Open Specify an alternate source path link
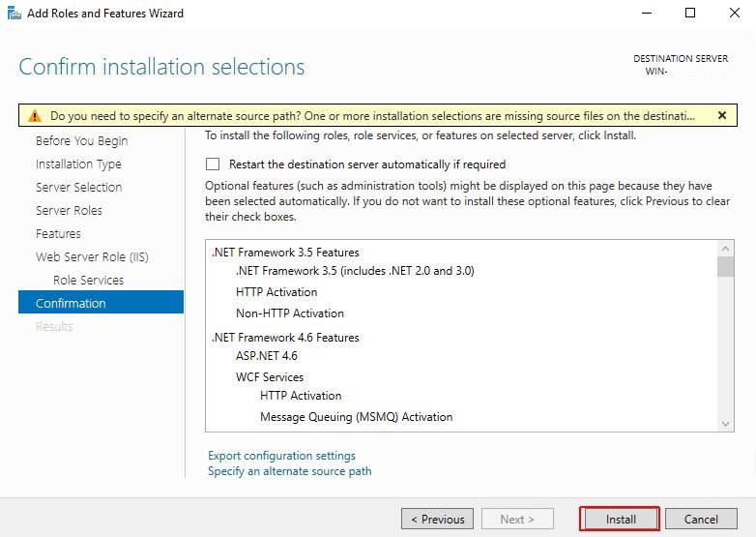756x537 pixels. click(x=289, y=471)
